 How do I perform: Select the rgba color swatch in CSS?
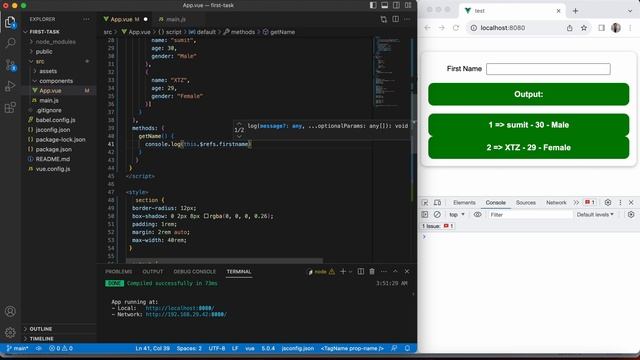[206, 216]
